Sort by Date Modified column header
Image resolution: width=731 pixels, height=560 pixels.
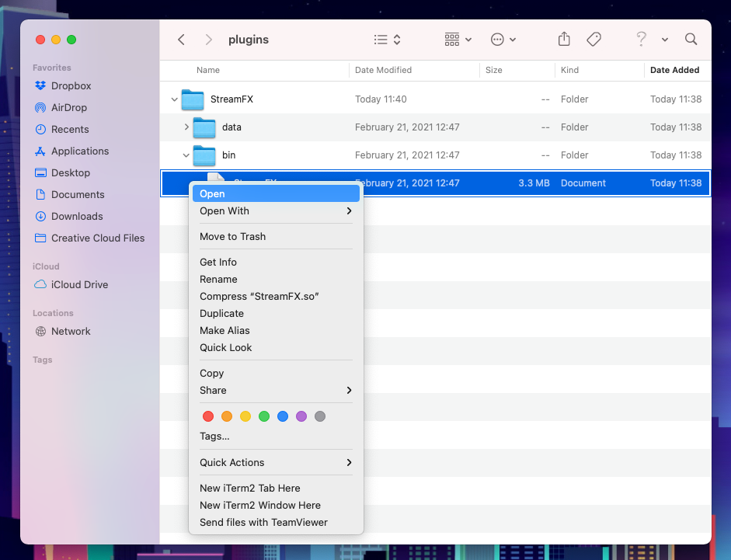coord(383,70)
